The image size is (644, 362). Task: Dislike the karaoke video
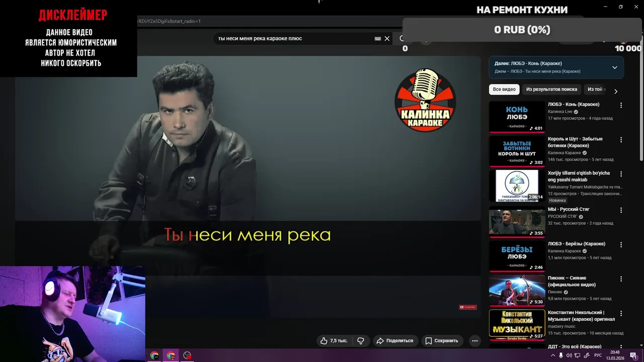pyautogui.click(x=361, y=340)
